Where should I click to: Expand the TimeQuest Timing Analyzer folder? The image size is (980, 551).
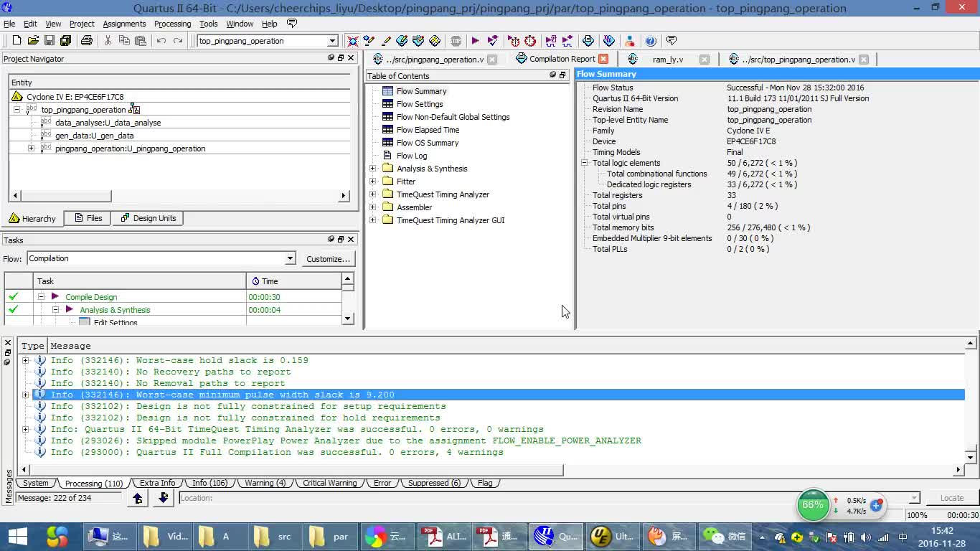(372, 194)
